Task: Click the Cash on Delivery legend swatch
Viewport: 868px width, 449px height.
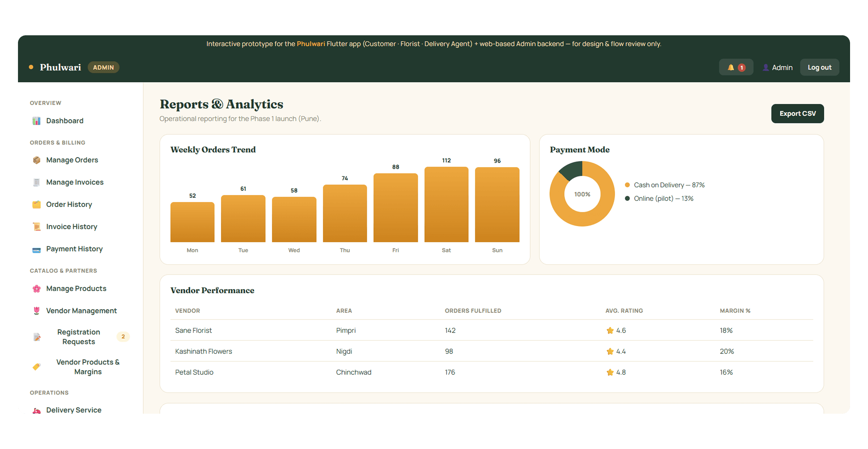Action: 627,185
